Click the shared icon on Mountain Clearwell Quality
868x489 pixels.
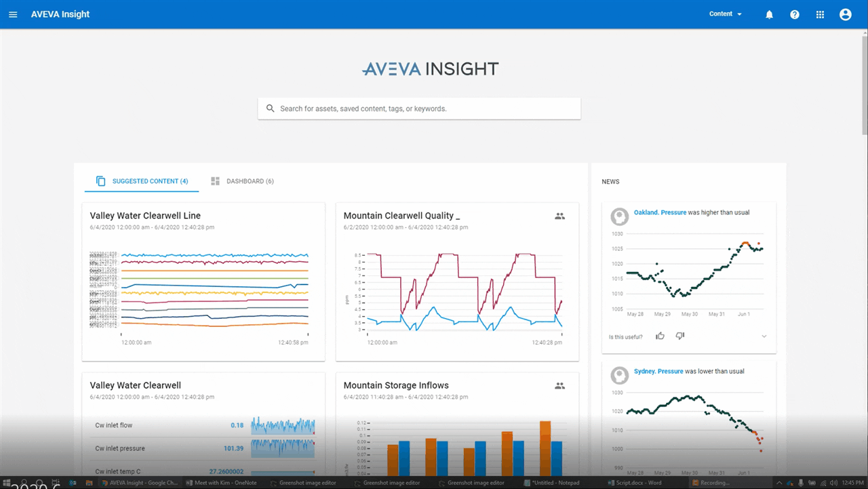coord(559,216)
